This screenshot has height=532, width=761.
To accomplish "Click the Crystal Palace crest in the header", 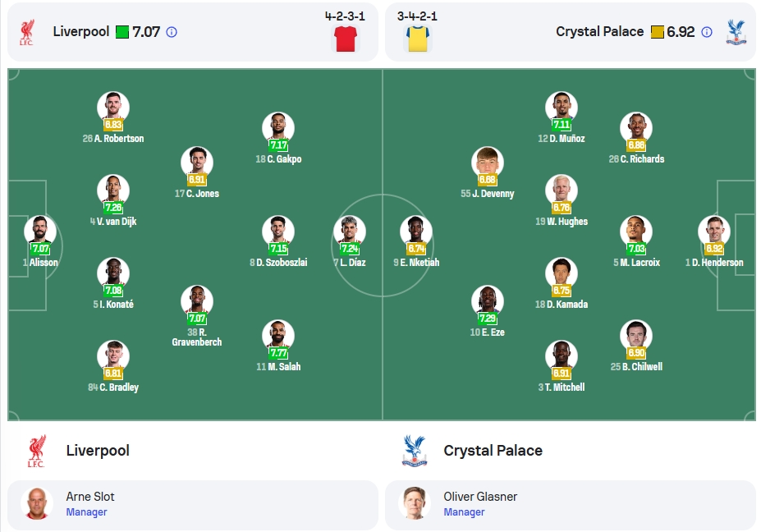I will pos(736,32).
